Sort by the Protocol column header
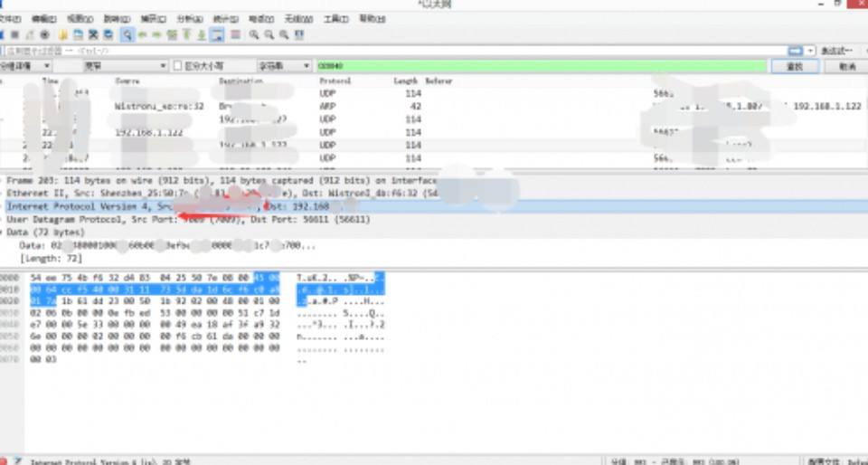Screen dimensions: 868x465 pos(335,81)
